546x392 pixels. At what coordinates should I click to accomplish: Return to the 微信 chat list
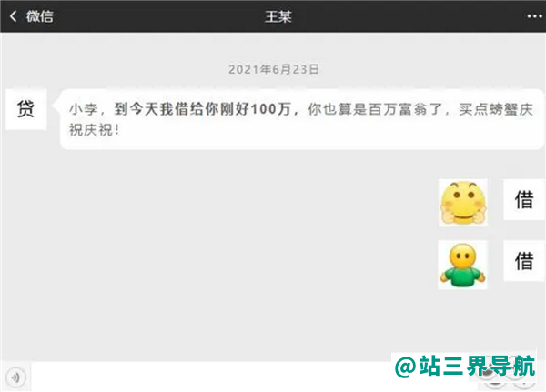tap(40, 16)
